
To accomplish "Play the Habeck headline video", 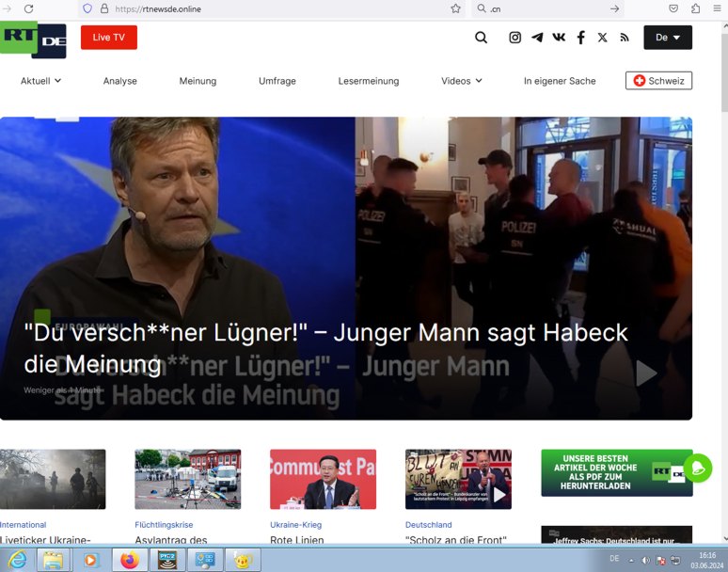I will point(646,373).
